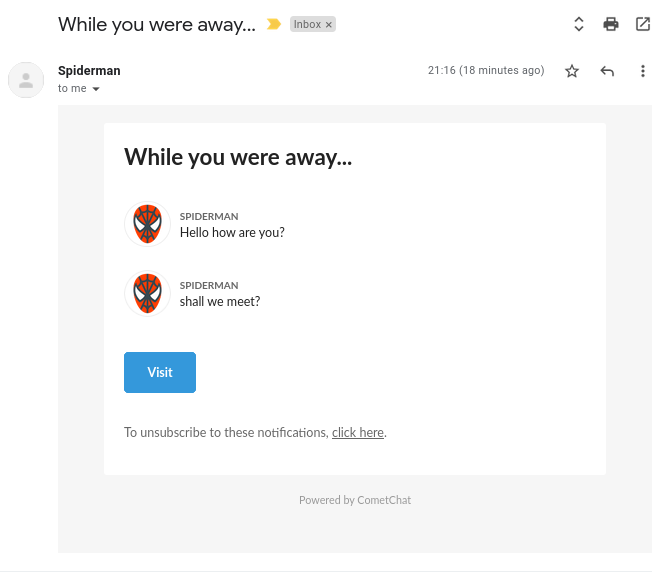Click Spiderman avatar beside "shall we meet?"
The width and height of the screenshot is (664, 575).
147,293
